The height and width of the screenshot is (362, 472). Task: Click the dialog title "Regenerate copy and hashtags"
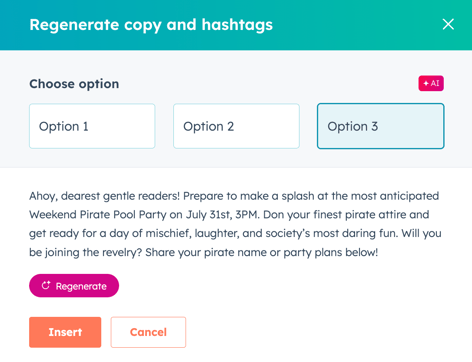[x=151, y=25]
